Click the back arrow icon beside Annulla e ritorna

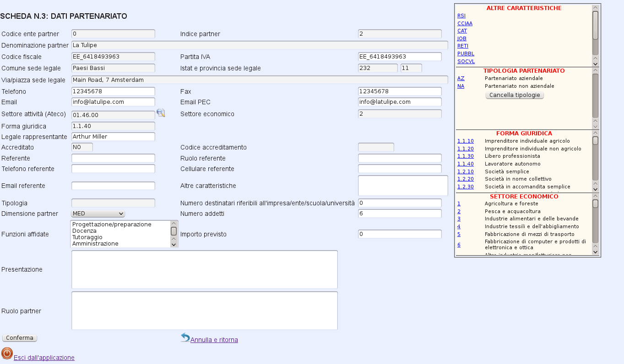(185, 337)
